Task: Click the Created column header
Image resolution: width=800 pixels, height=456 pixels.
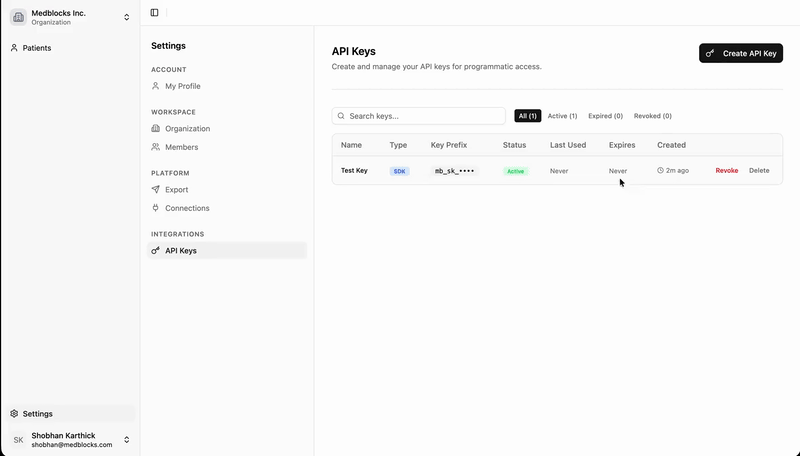Action: pos(671,145)
